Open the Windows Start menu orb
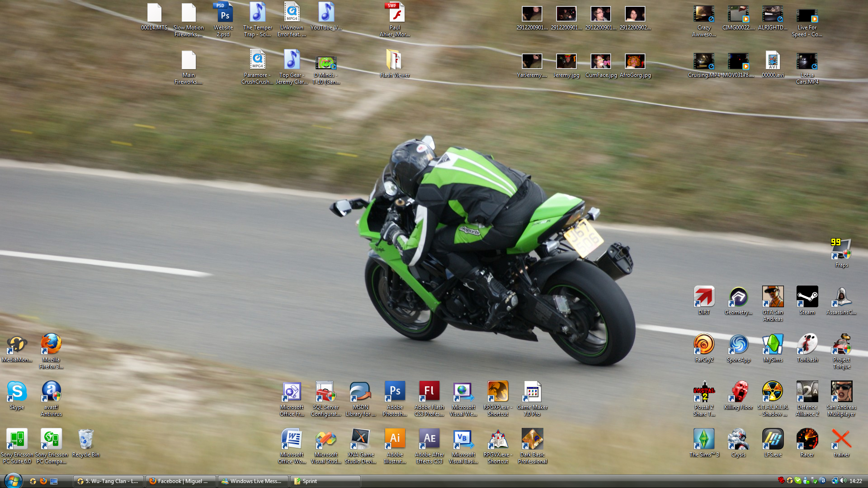The height and width of the screenshot is (488, 868). pyautogui.click(x=13, y=481)
